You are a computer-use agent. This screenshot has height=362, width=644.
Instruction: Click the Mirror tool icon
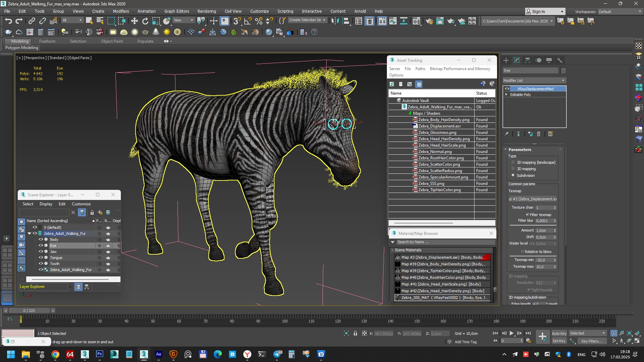[335, 21]
